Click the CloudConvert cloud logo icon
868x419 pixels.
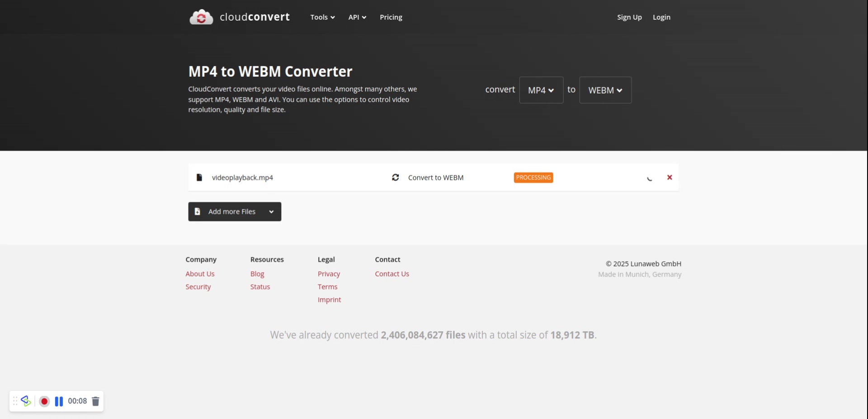click(x=201, y=17)
